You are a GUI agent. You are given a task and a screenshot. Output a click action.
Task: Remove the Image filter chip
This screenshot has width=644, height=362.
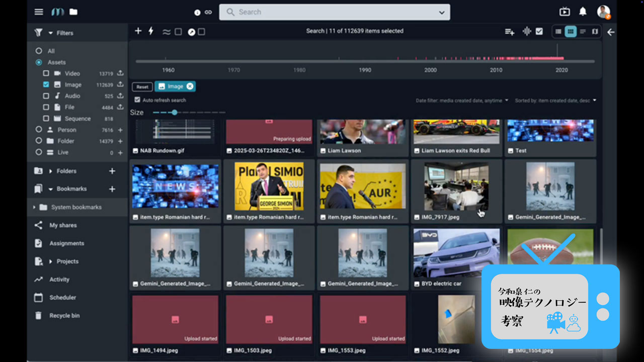tap(190, 86)
